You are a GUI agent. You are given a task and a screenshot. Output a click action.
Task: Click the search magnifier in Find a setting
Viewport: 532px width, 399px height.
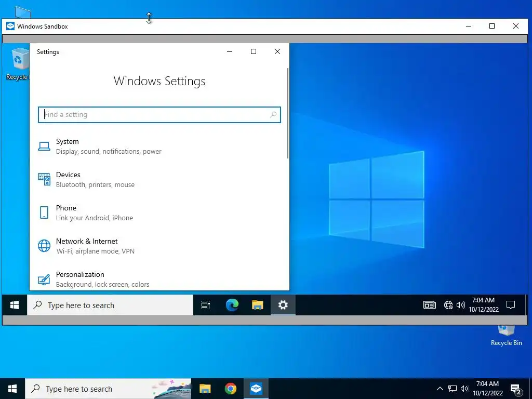tap(273, 115)
